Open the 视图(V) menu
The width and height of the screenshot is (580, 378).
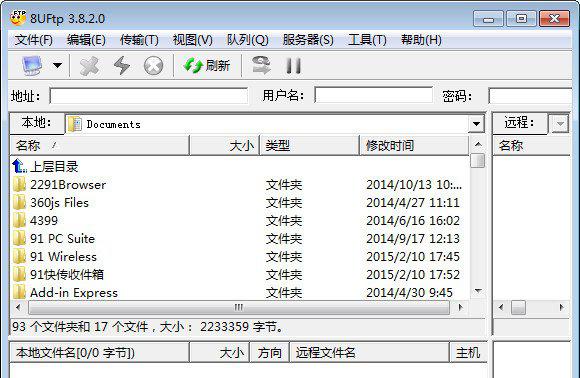pyautogui.click(x=192, y=40)
